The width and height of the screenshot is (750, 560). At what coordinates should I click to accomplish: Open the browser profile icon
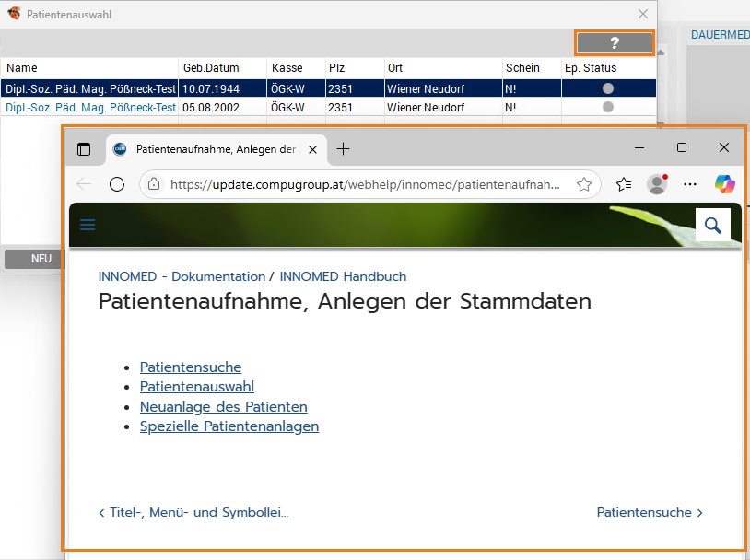pos(657,184)
